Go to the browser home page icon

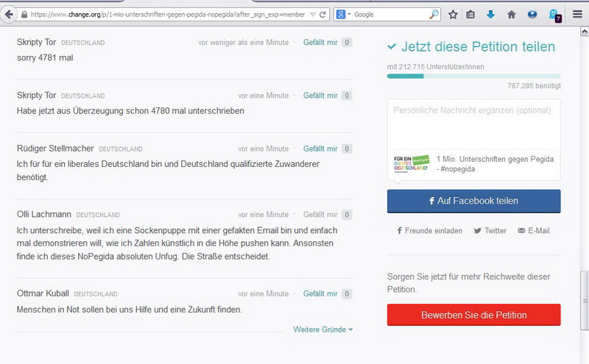point(511,15)
